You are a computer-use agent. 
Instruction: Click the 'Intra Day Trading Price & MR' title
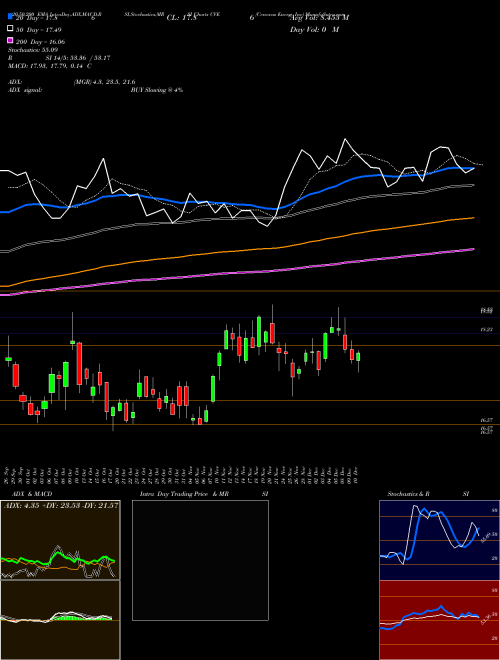click(184, 494)
